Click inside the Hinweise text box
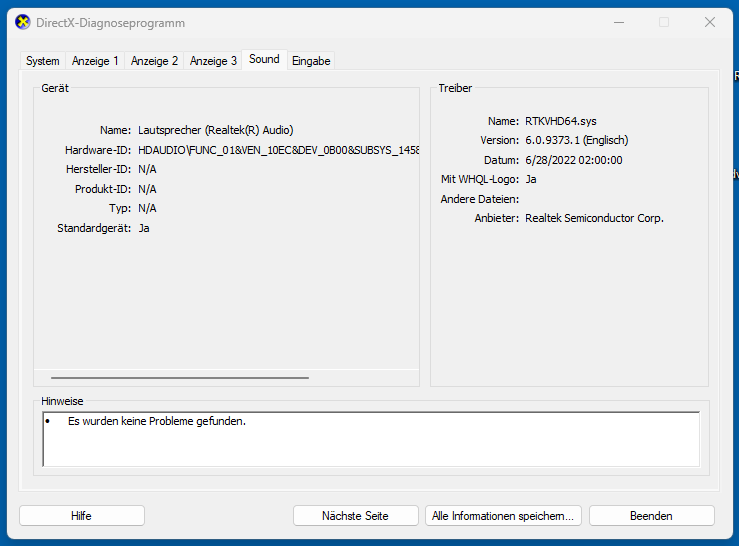This screenshot has height=546, width=739. (x=371, y=439)
